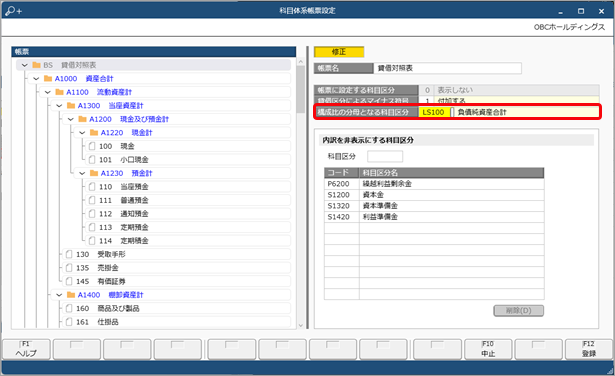The height and width of the screenshot is (376, 615).
Task: Click the folder icon beside A1230 預金計
Action: [x=94, y=173]
